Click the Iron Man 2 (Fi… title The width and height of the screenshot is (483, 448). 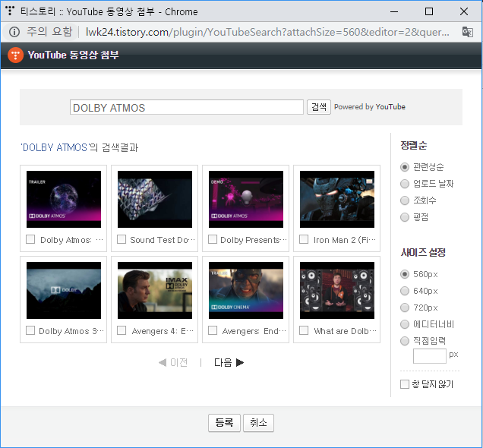tap(345, 240)
